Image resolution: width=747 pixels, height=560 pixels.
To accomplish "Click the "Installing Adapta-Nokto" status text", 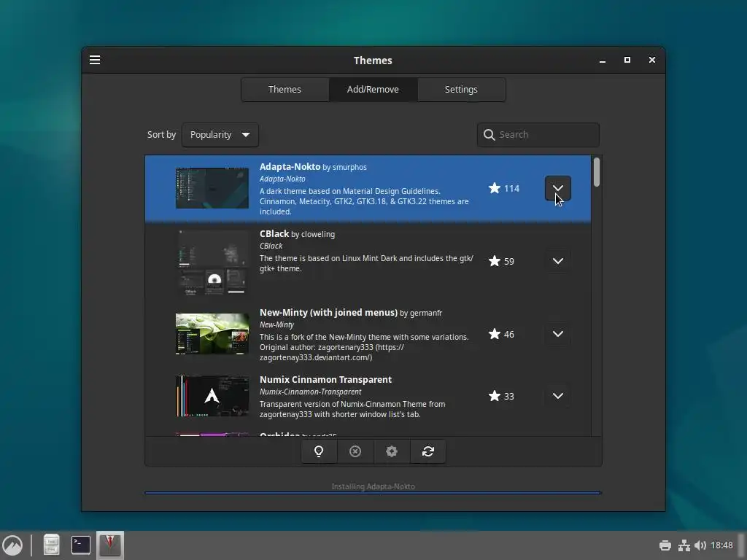I will (x=373, y=486).
